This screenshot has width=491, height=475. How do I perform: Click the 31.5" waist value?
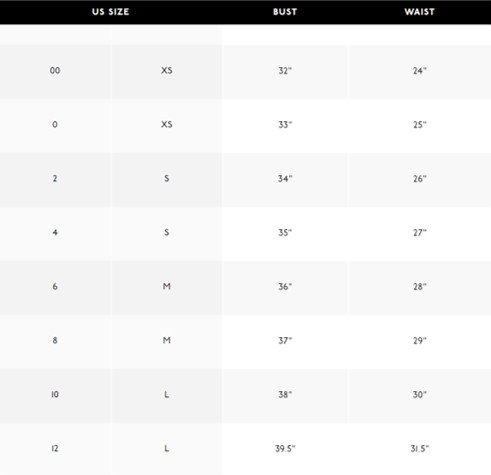point(420,448)
